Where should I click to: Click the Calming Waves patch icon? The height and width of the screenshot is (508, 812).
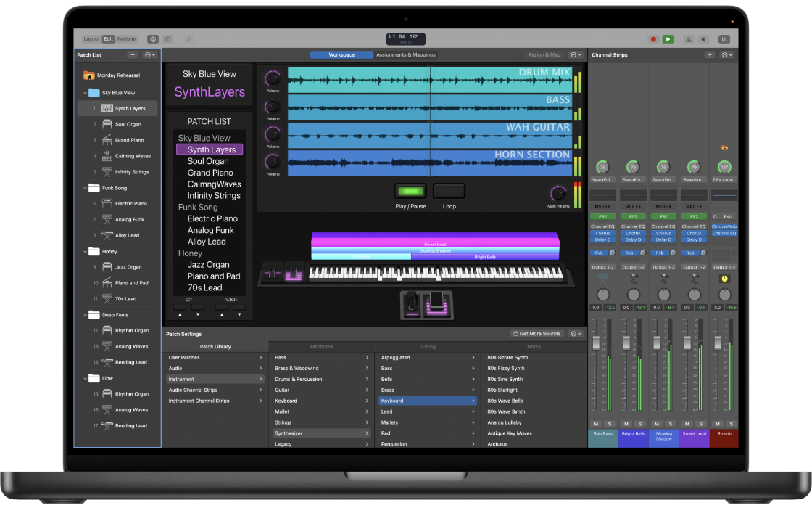coord(107,156)
